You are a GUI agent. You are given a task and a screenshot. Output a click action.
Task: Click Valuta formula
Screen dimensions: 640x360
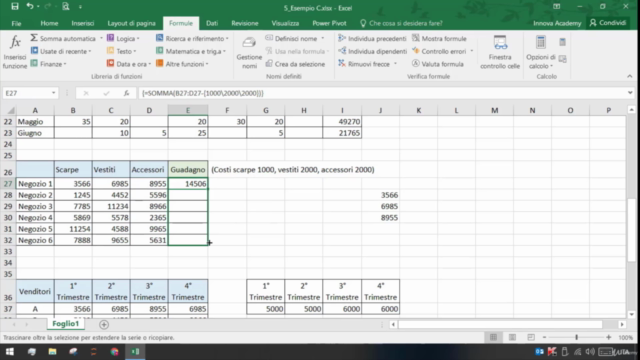(x=438, y=64)
